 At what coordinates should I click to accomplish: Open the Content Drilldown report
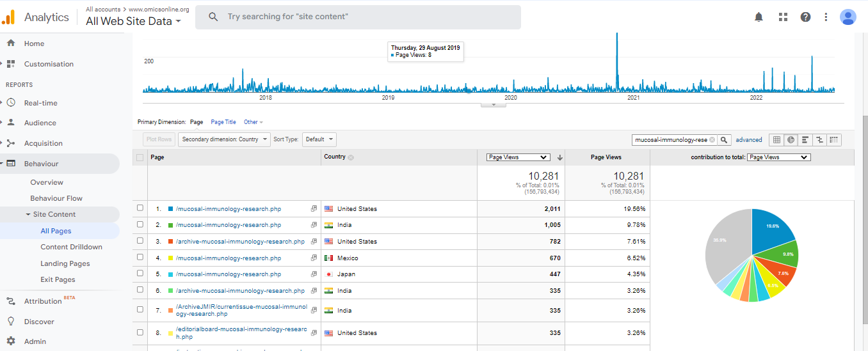coord(71,247)
